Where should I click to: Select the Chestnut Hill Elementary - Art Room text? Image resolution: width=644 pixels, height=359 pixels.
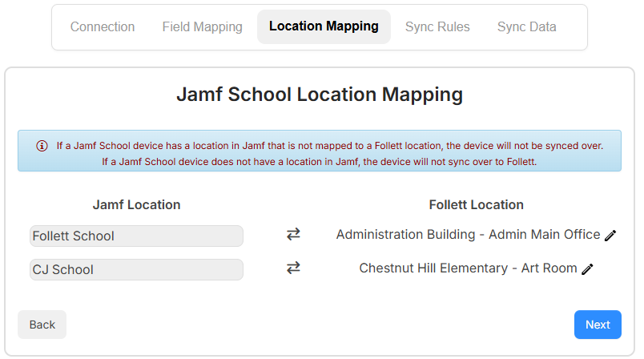(x=469, y=268)
